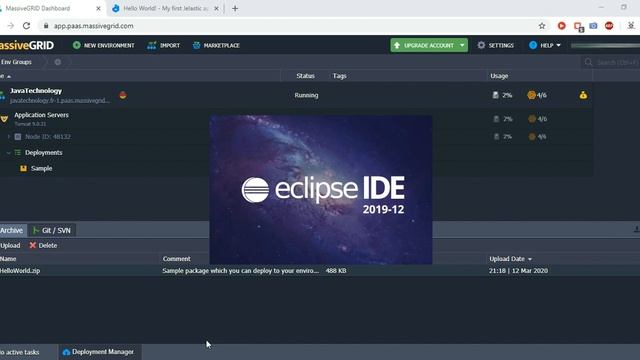Click the Node ID 48132 node icon

tap(18, 137)
